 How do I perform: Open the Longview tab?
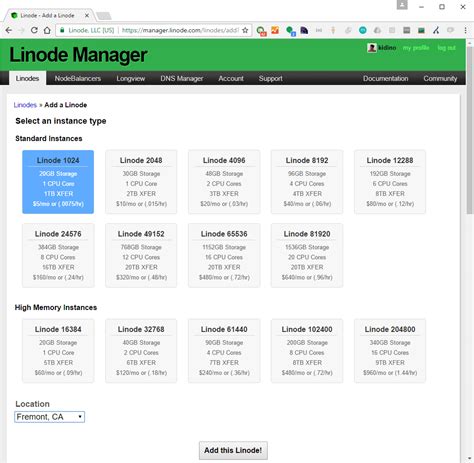[x=131, y=78]
